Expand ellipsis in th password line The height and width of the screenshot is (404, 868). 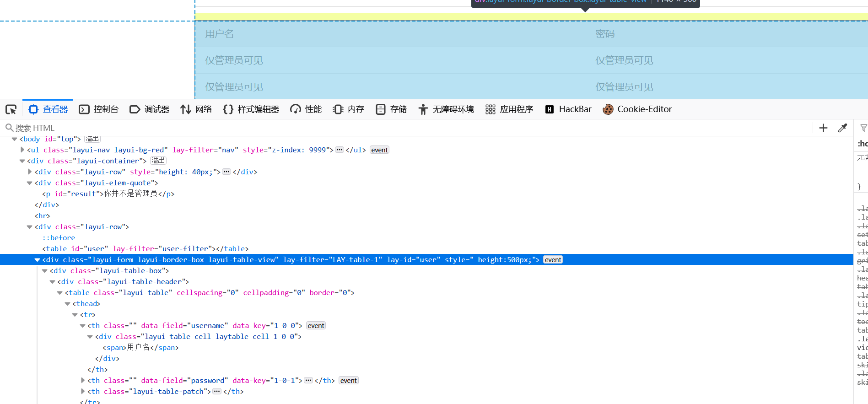point(308,380)
